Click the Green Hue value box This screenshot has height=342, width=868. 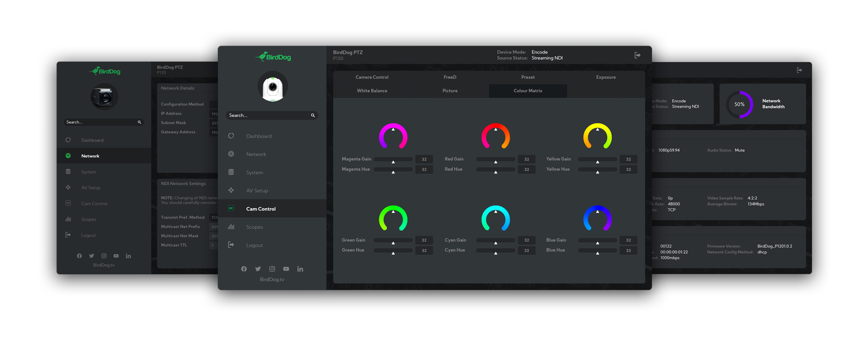424,250
